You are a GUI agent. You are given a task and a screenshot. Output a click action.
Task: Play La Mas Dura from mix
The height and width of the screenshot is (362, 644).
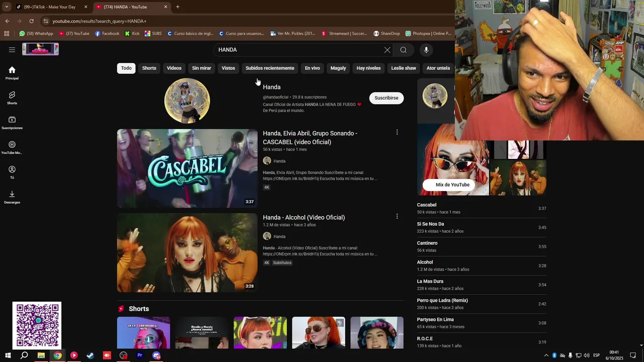[481, 285]
